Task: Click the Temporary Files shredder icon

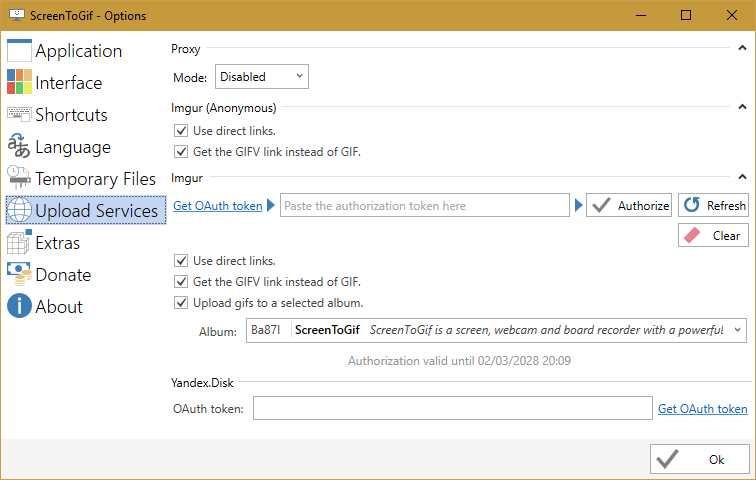Action: tap(19, 177)
